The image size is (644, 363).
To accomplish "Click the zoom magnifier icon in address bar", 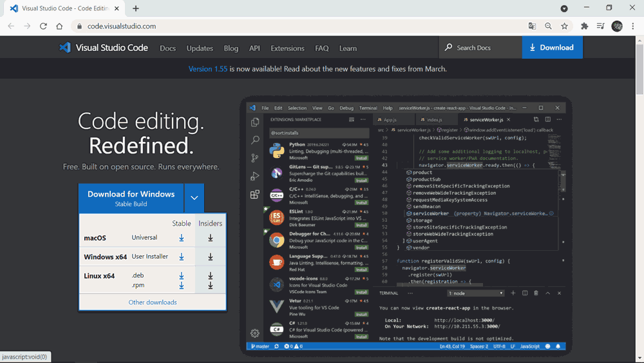I will 548,26.
